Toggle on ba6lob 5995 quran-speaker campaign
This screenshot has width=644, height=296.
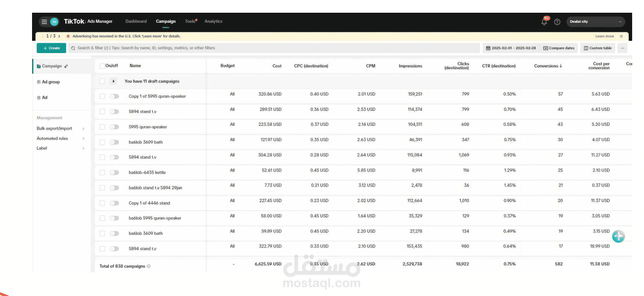(114, 218)
